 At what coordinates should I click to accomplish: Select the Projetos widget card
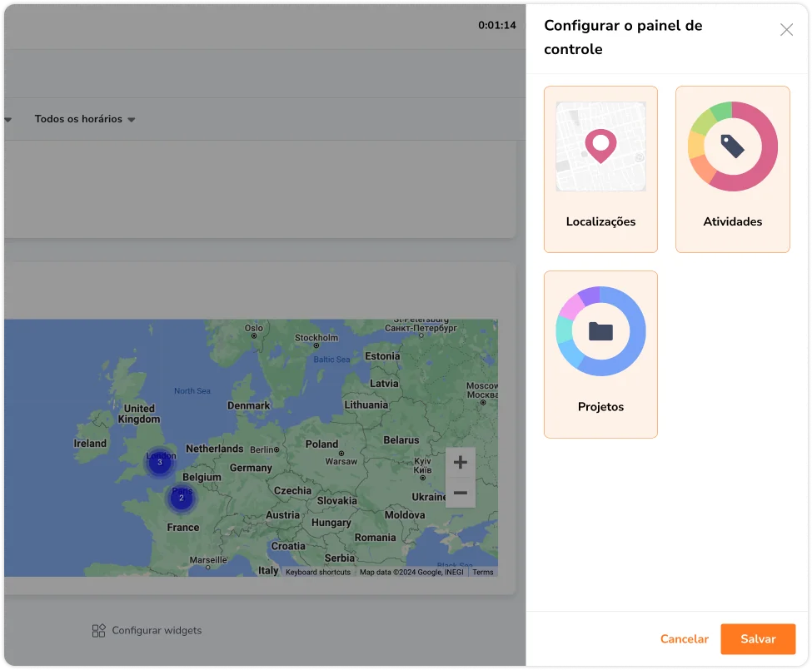coord(600,355)
